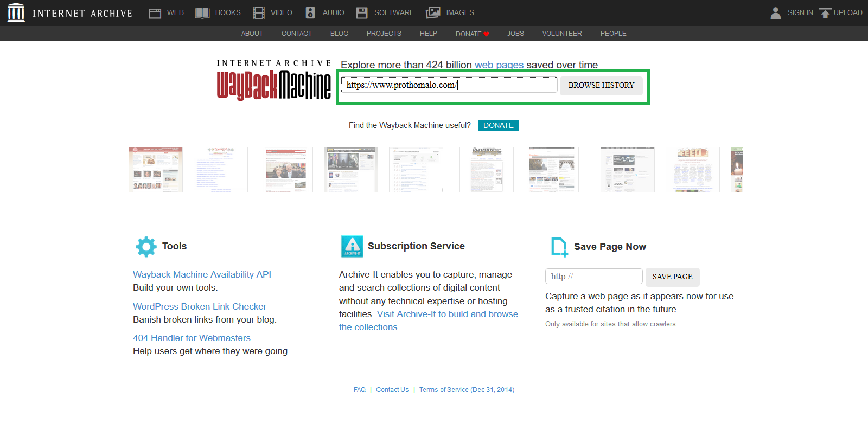868x424 pixels.
Task: Go to the Blog menu item
Action: tap(339, 34)
